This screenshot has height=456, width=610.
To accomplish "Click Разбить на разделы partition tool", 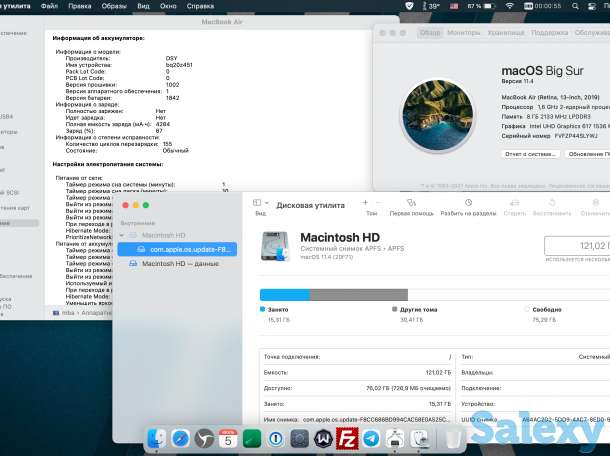I will 468,207.
